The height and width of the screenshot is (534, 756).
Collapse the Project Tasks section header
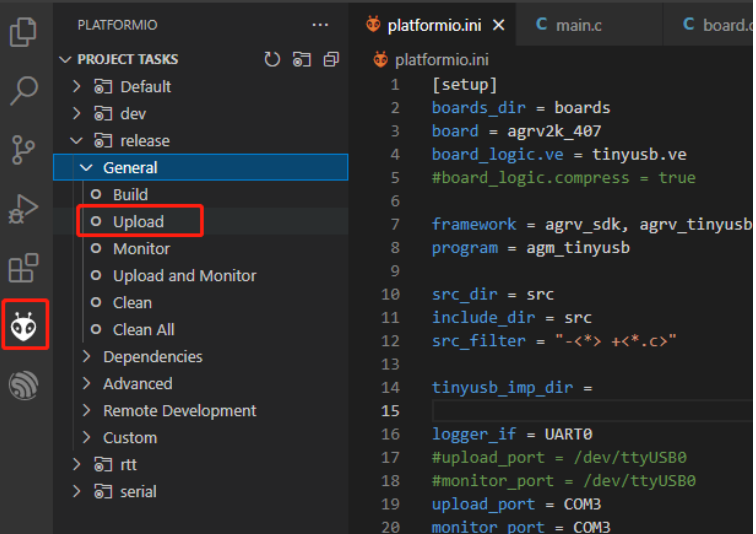(x=128, y=59)
